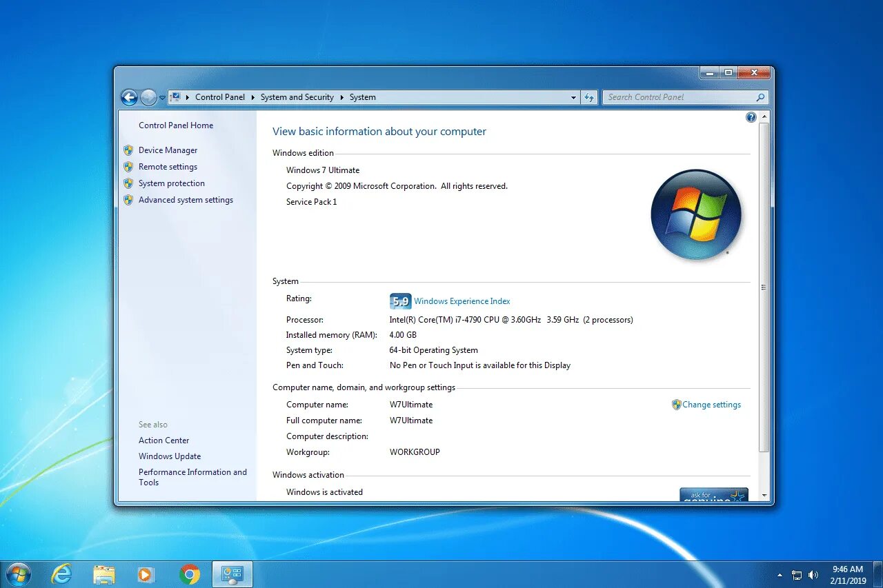Click shield icon beside Remote settings
Image resolution: width=883 pixels, height=588 pixels.
coord(128,167)
